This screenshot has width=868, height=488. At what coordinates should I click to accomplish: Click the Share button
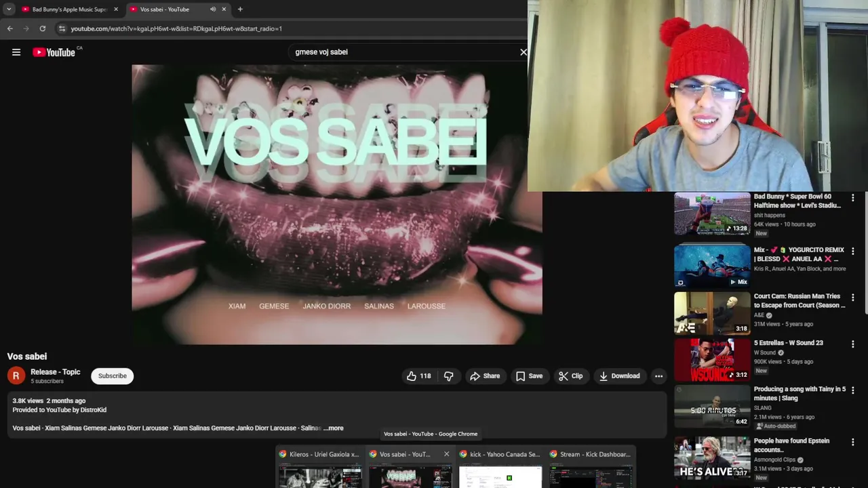[485, 376]
